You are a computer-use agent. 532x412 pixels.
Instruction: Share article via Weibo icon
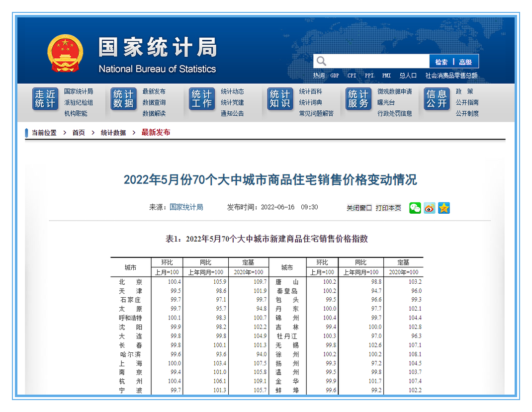coord(429,208)
